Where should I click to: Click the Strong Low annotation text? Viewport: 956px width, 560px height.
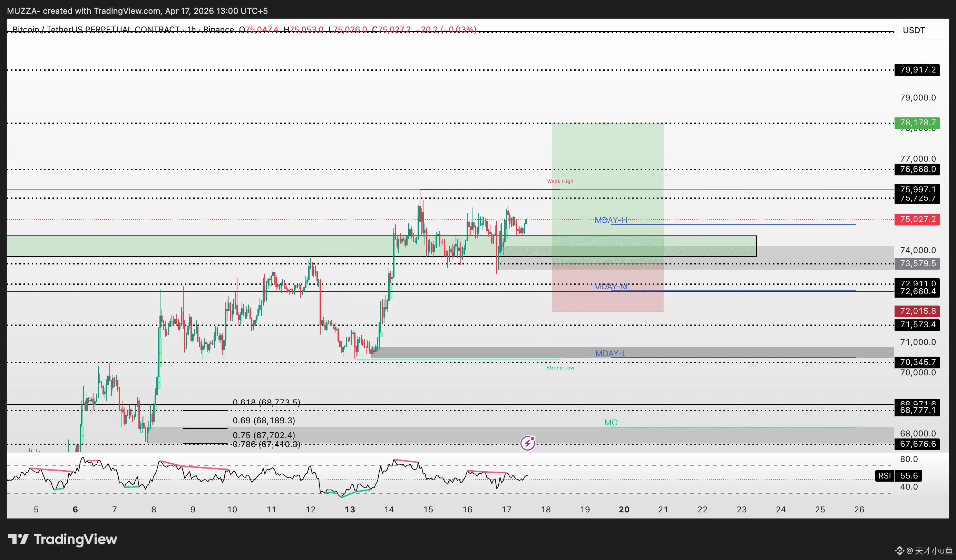560,368
